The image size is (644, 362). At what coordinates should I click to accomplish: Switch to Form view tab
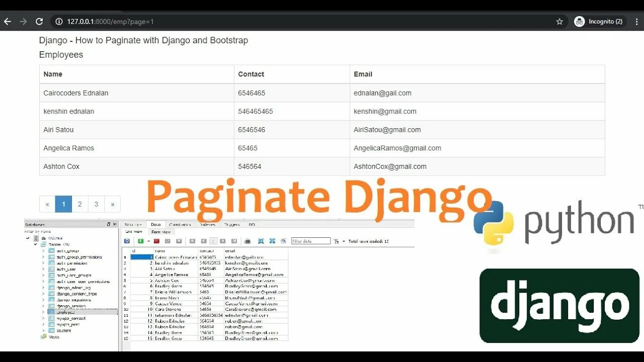click(161, 232)
